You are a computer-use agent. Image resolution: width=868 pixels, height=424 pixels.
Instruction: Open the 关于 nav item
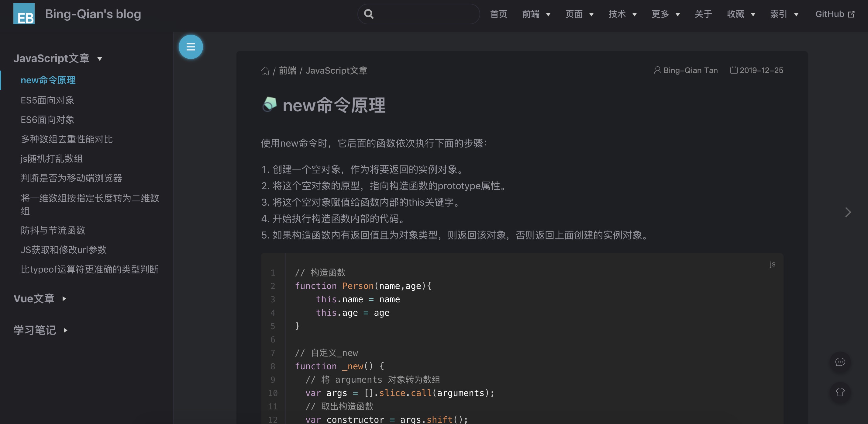[x=703, y=14]
